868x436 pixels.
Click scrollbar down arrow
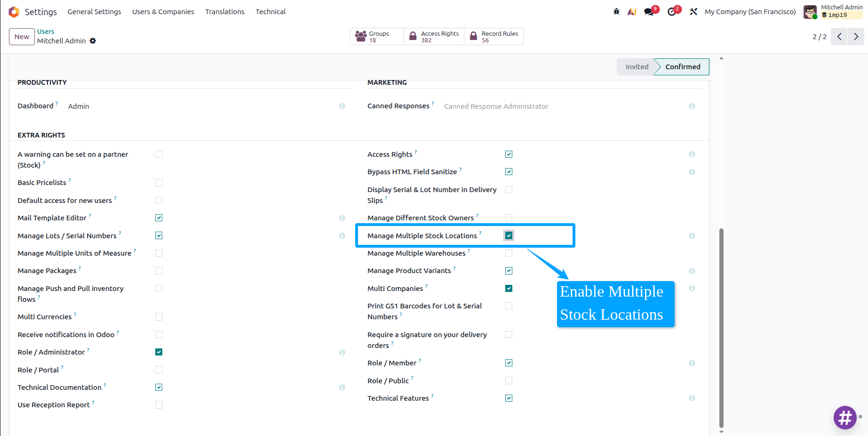click(721, 432)
